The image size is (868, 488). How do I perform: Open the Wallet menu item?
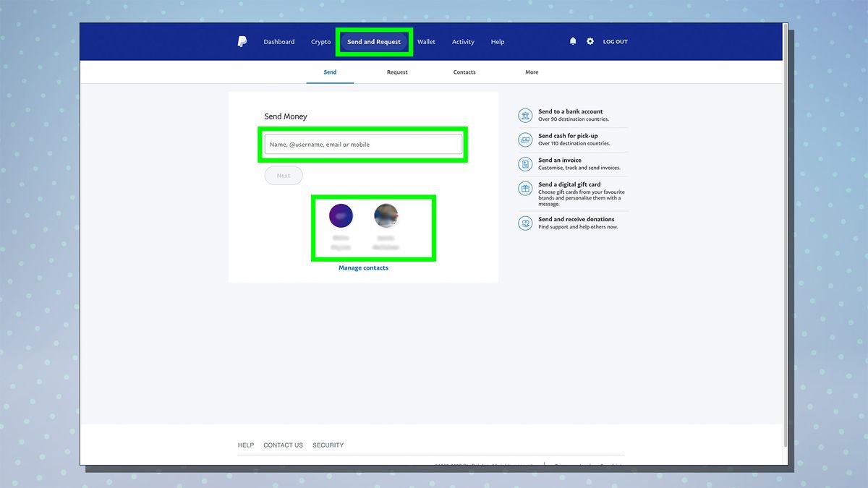(x=426, y=41)
